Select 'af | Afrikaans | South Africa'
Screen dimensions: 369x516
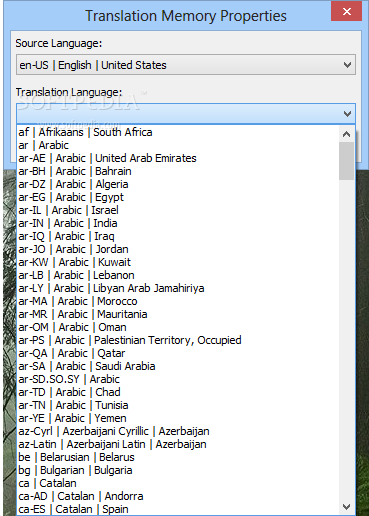178,132
